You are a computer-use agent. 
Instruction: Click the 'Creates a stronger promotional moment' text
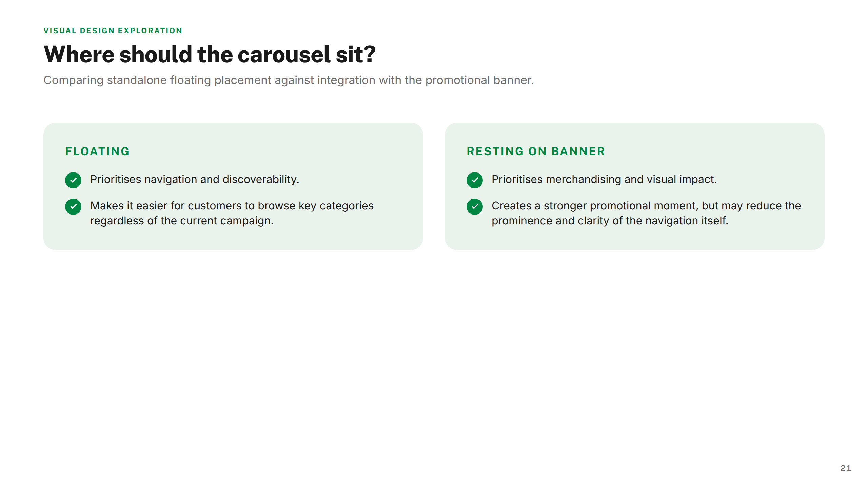(x=646, y=213)
